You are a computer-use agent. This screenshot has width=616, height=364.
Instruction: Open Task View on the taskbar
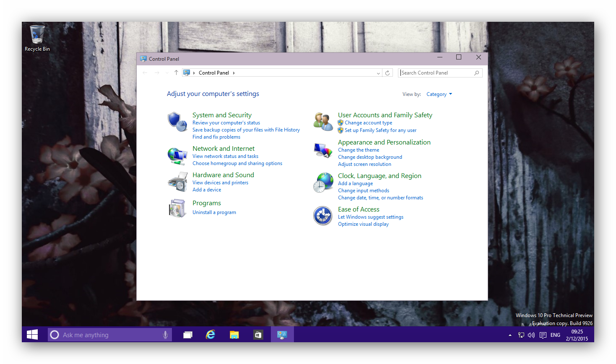coord(187,335)
